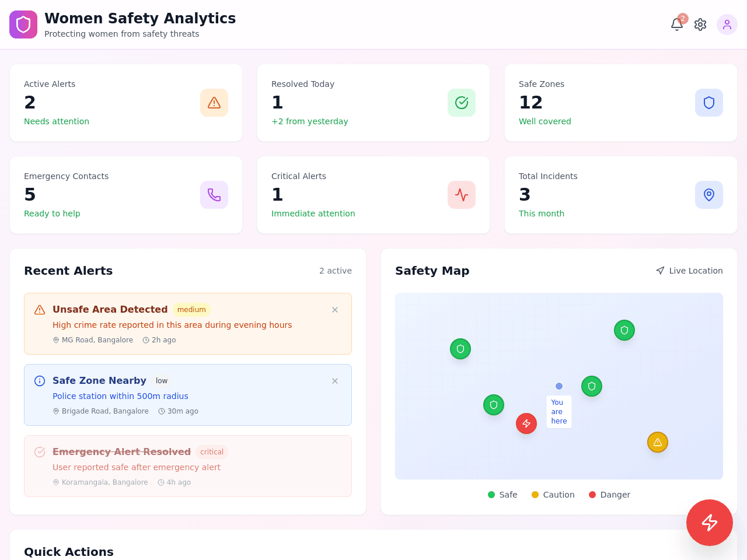Open the Safe Zones card

coord(621,103)
